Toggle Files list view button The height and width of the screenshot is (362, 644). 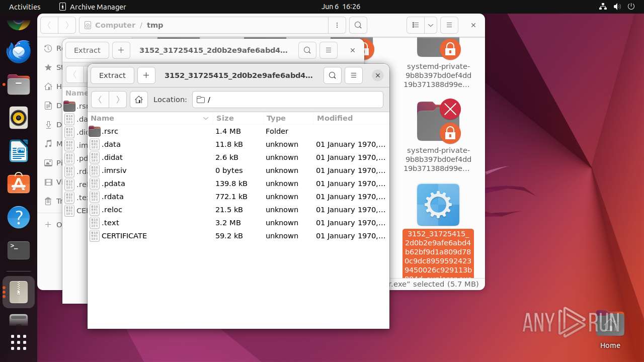pos(415,25)
